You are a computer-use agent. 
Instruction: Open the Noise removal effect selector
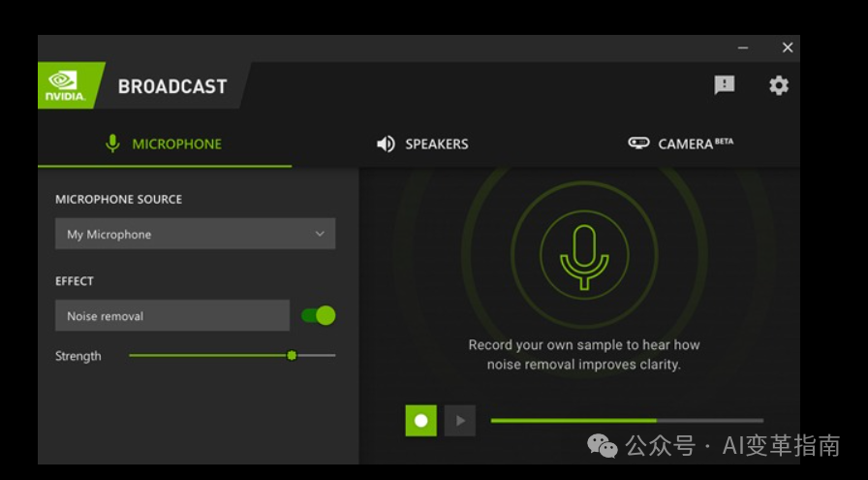coord(172,316)
